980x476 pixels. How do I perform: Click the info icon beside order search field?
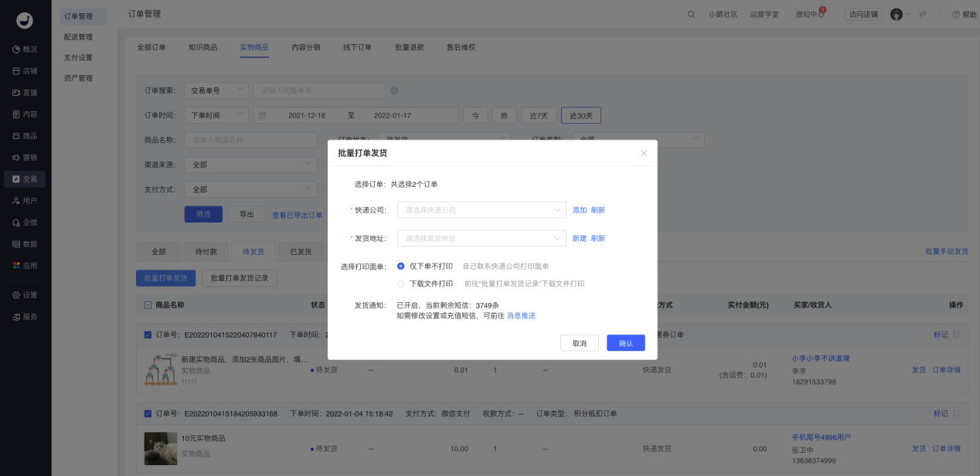394,90
